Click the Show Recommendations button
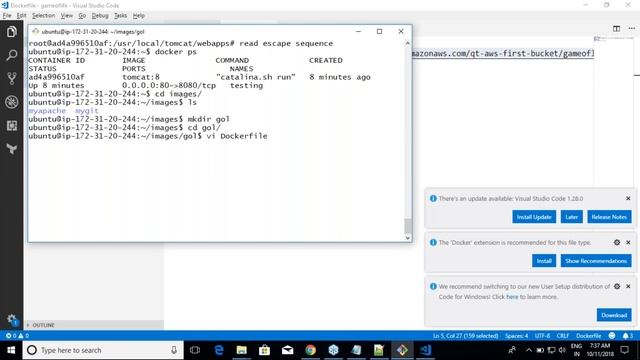 [596, 260]
